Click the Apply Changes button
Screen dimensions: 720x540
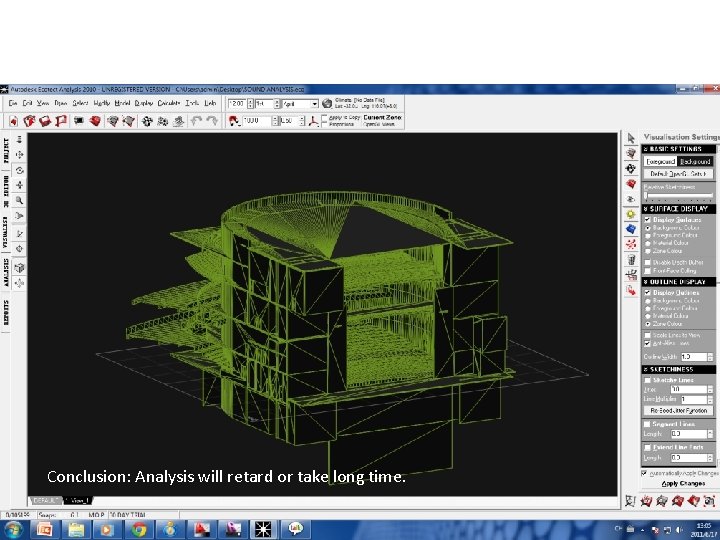(x=683, y=484)
